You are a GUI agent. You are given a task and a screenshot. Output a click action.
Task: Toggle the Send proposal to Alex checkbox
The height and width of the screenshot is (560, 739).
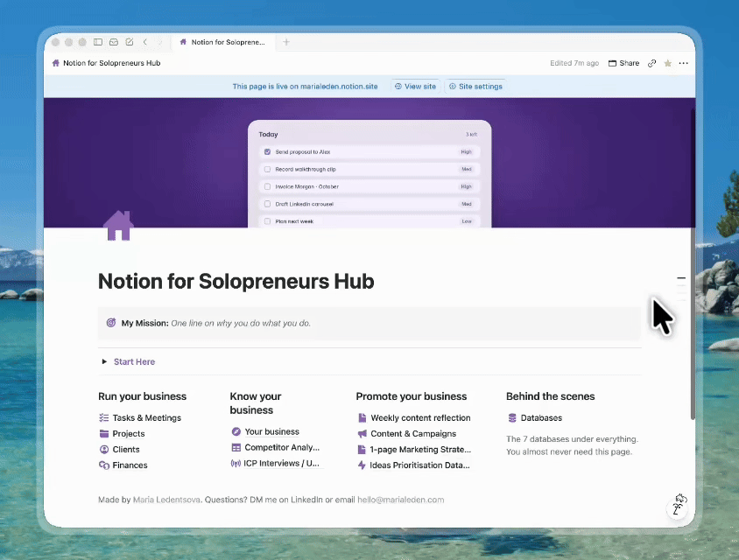coord(267,151)
